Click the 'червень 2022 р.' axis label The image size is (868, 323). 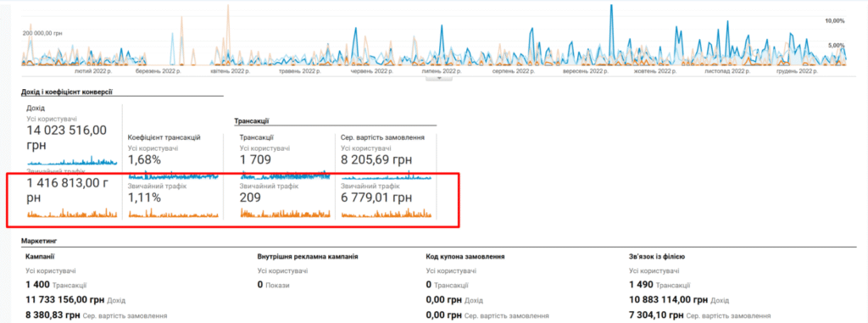pos(371,71)
